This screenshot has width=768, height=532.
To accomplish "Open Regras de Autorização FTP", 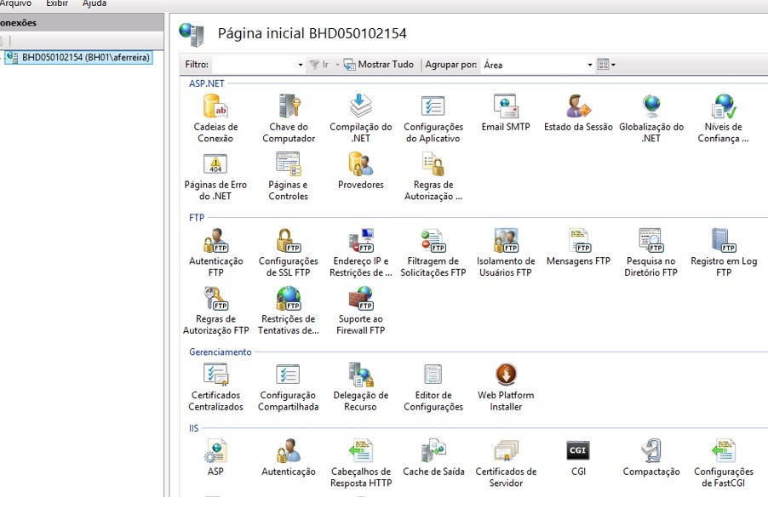I will tap(215, 311).
